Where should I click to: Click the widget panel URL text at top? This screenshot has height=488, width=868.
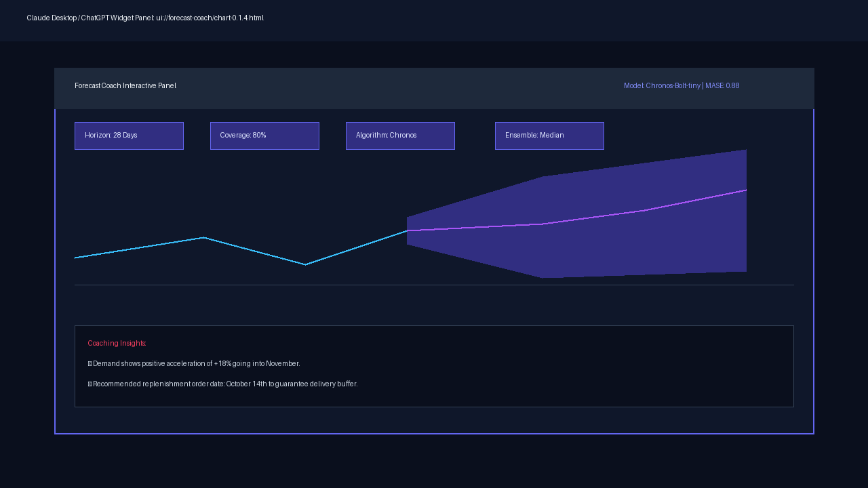click(x=145, y=18)
